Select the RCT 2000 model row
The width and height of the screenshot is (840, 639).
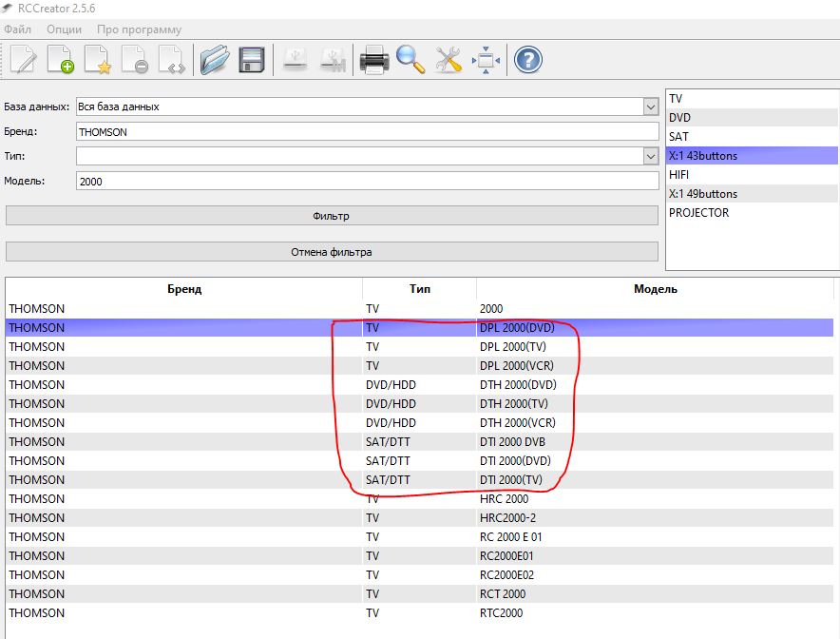point(503,594)
